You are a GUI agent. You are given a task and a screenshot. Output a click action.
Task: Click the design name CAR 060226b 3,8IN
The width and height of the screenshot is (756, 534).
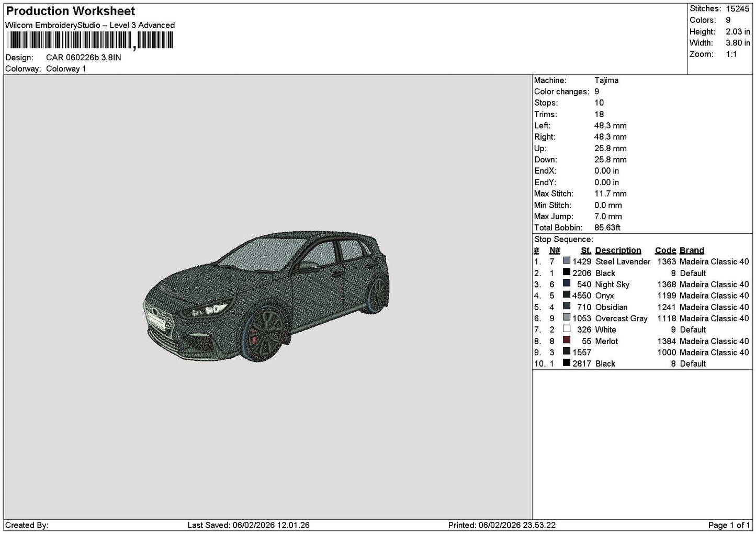(x=84, y=58)
